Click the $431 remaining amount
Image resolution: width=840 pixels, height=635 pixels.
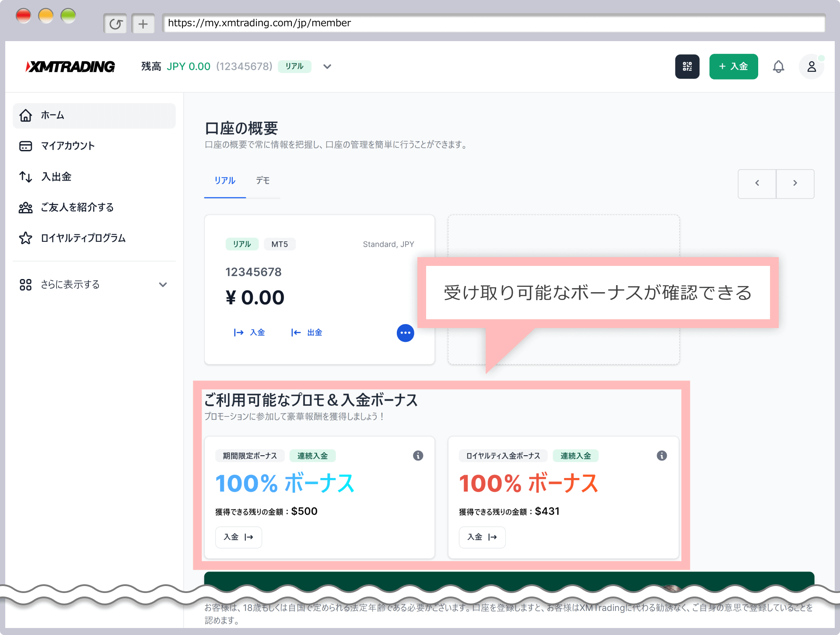click(x=547, y=511)
